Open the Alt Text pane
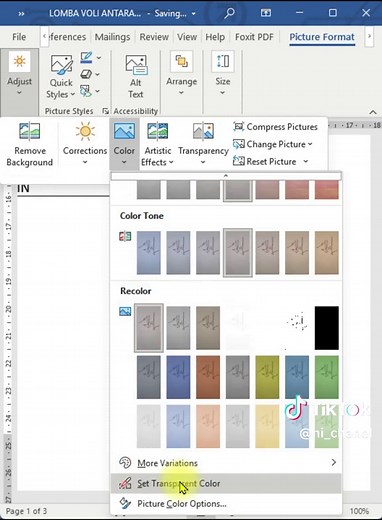The height and width of the screenshot is (520, 382). pyautogui.click(x=136, y=77)
